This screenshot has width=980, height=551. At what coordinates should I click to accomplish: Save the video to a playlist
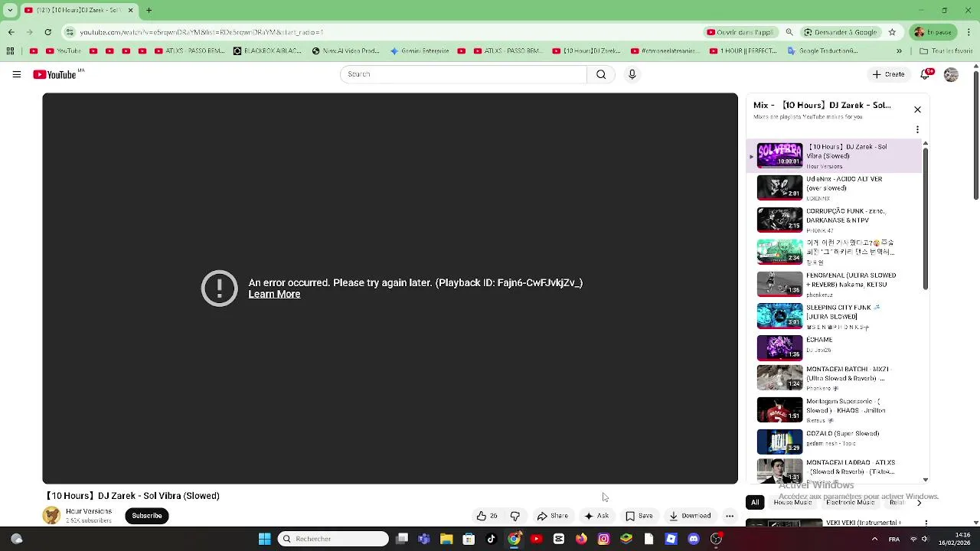pos(639,516)
